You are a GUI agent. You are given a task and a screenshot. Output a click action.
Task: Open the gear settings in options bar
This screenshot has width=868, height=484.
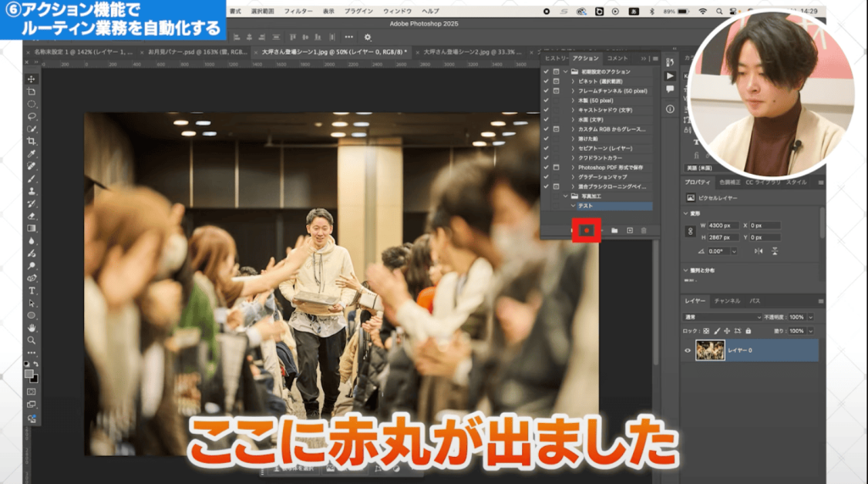pyautogui.click(x=368, y=37)
